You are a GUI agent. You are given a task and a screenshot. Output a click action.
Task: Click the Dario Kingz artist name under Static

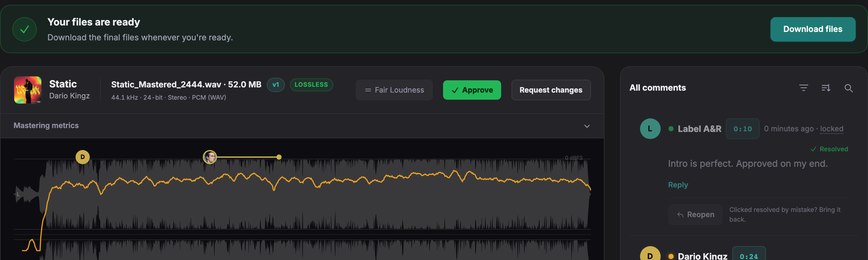(69, 96)
